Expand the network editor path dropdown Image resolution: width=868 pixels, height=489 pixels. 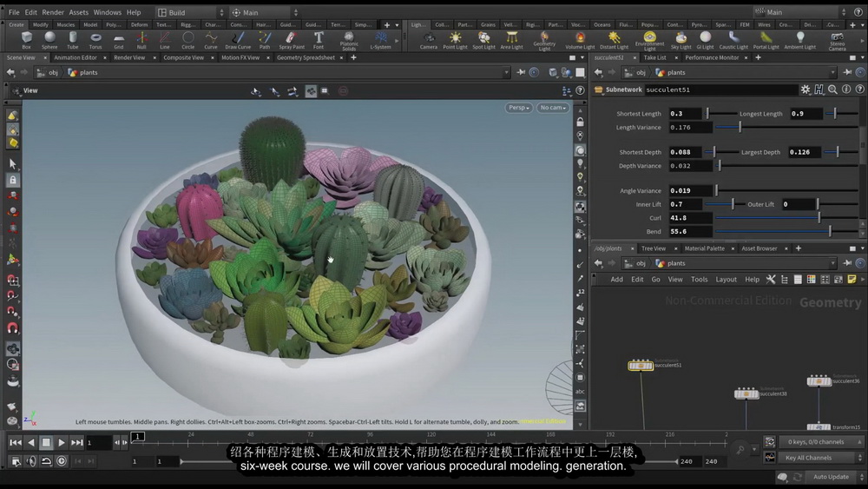(832, 263)
